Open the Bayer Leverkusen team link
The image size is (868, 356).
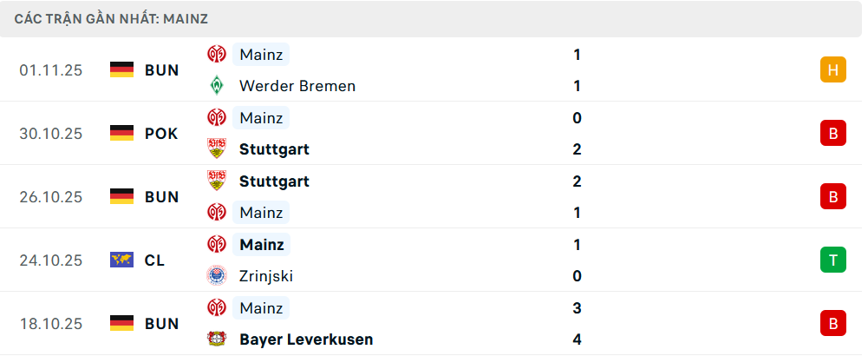click(305, 340)
